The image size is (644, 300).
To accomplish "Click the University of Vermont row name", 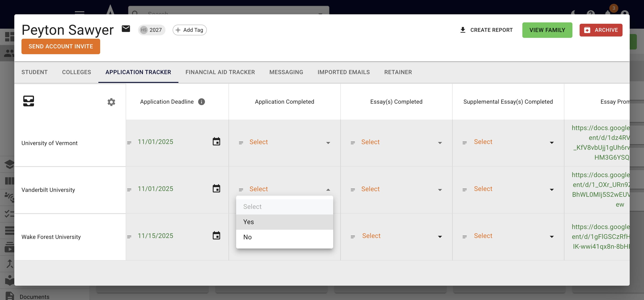I will [x=49, y=143].
